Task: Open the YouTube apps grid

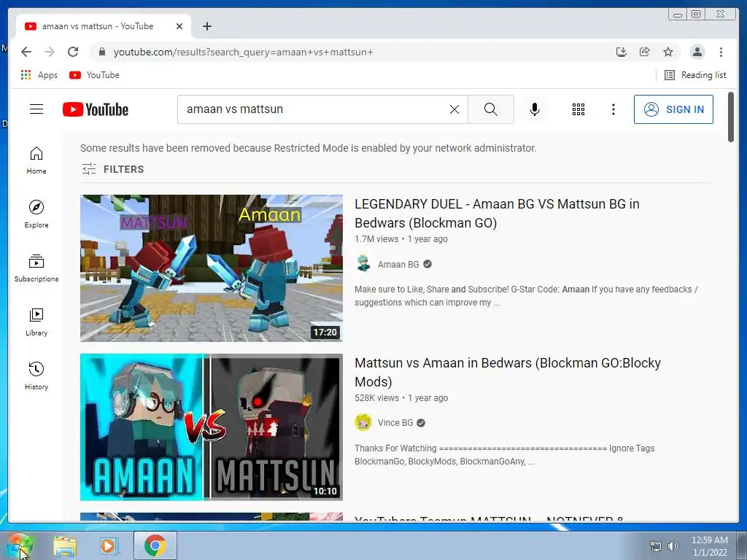Action: point(578,109)
